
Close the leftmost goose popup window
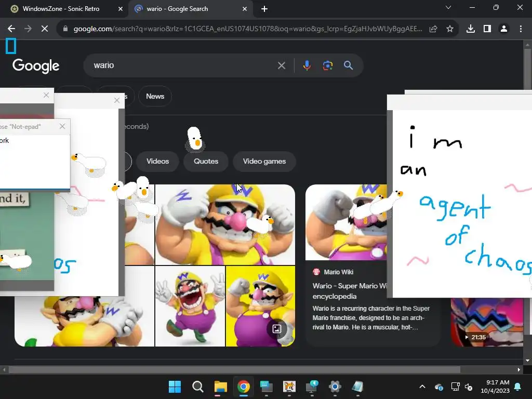(x=46, y=96)
